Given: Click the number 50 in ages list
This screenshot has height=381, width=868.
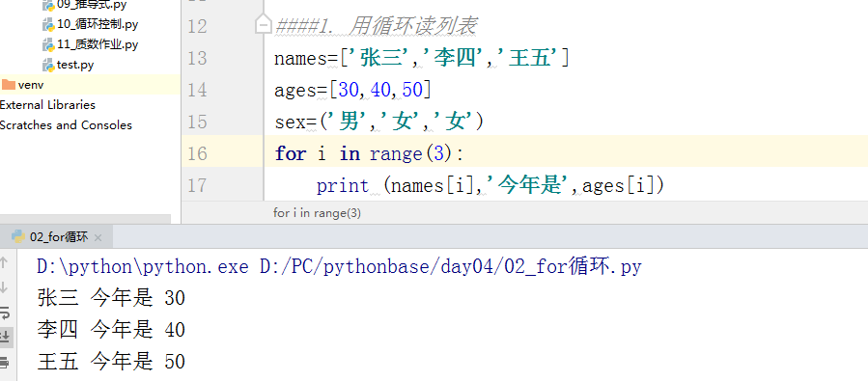Looking at the screenshot, I should [412, 90].
